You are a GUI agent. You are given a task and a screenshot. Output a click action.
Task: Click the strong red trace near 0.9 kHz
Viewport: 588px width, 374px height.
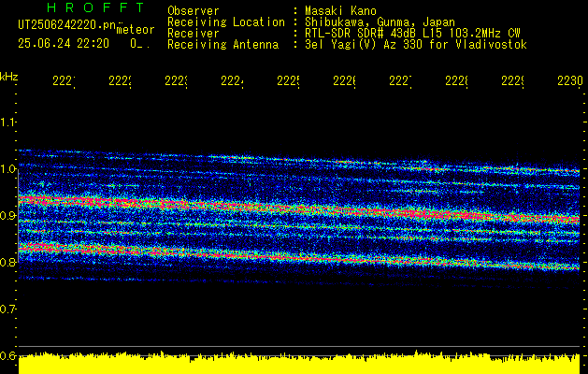[299, 209]
